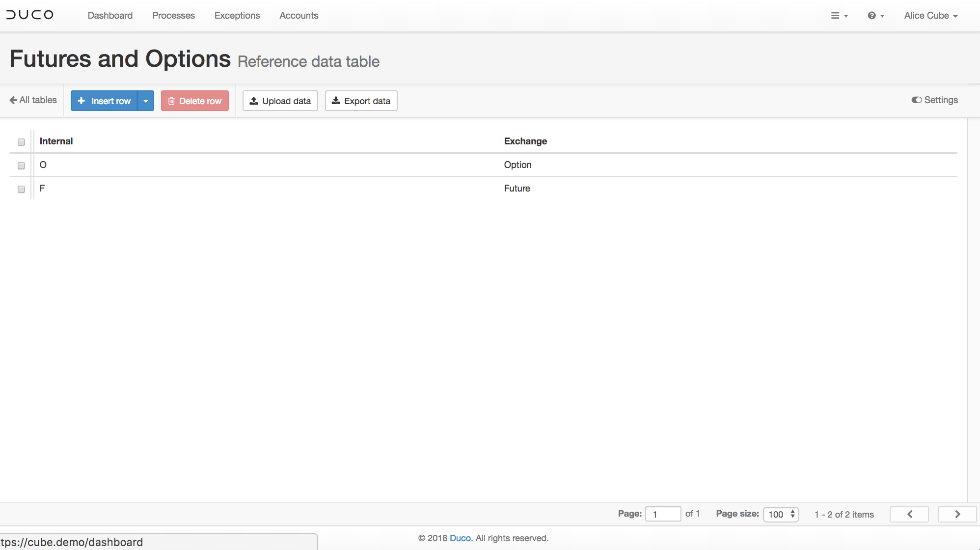This screenshot has width=980, height=550.
Task: Select the Future row checkbox
Action: click(x=21, y=189)
